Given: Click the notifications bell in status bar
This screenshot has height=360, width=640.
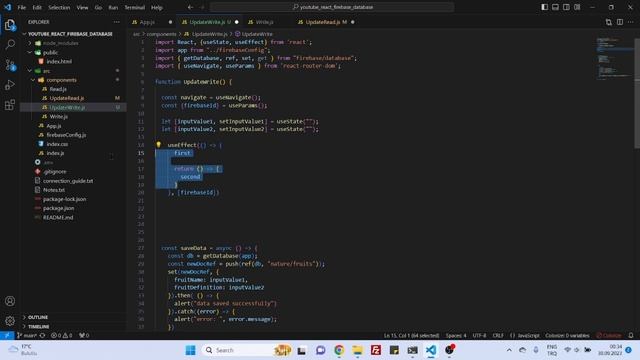Looking at the screenshot, I should pos(631,336).
